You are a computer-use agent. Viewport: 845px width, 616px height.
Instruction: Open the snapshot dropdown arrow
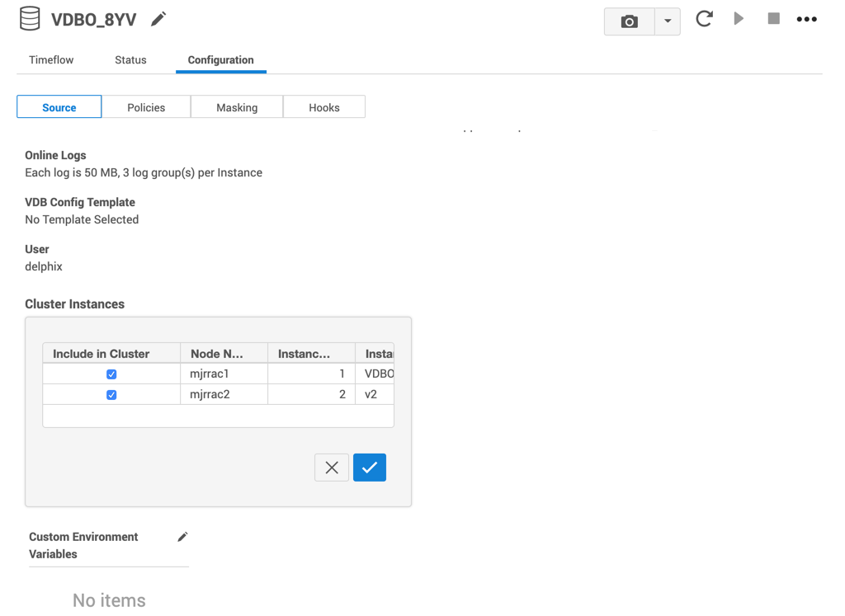pos(668,21)
